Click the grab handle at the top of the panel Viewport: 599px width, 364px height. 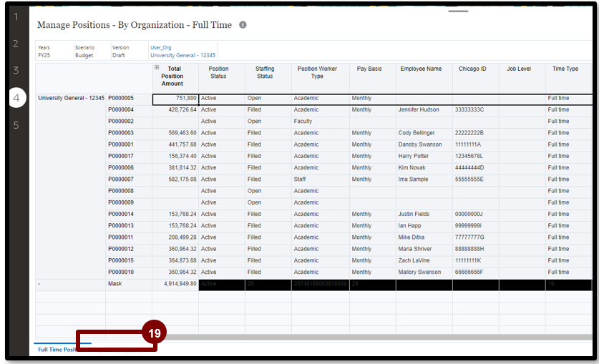coord(458,11)
